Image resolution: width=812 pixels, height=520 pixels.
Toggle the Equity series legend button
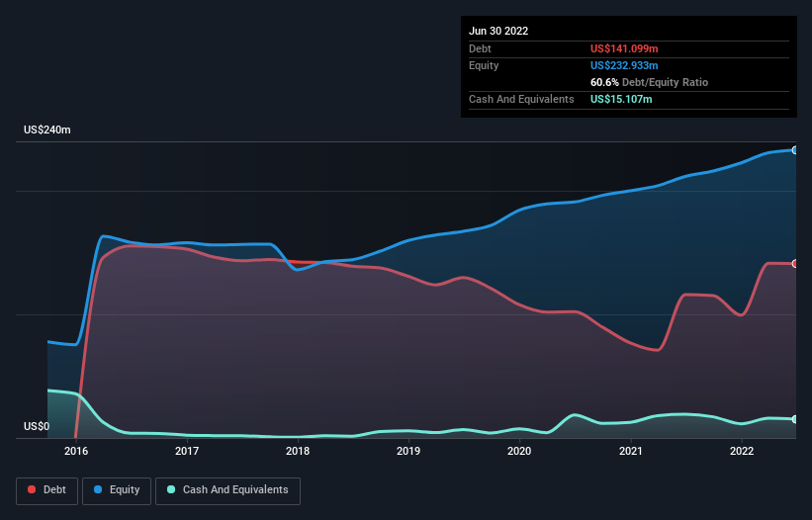tap(117, 490)
